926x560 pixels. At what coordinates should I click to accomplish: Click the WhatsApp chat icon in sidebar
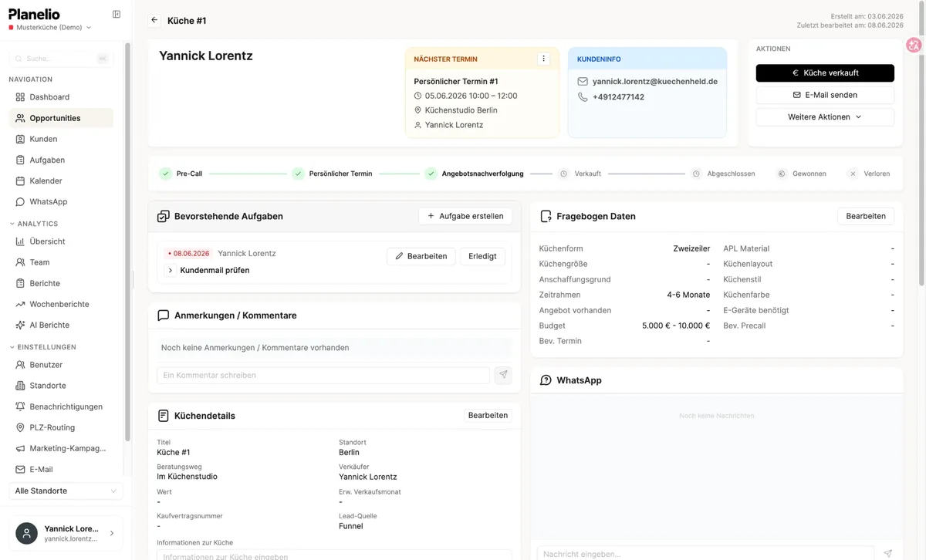tap(20, 201)
